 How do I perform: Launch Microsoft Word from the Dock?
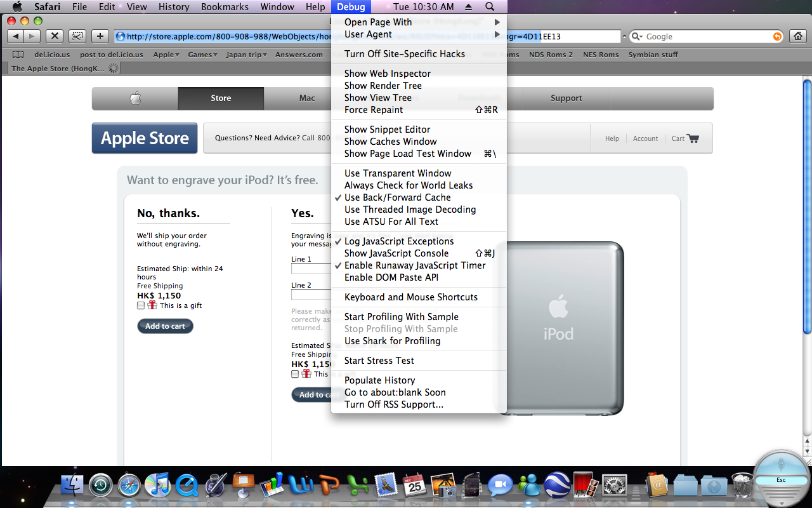[300, 486]
